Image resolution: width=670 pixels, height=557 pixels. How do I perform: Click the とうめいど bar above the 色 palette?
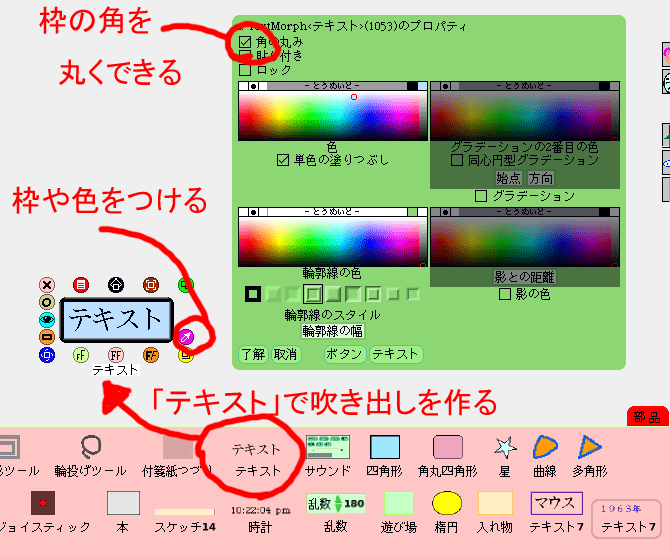[332, 86]
